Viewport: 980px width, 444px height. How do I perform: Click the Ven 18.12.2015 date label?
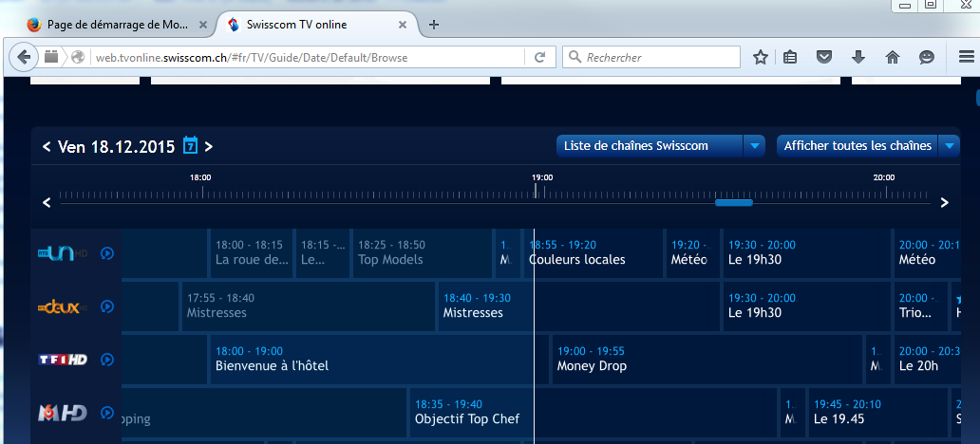116,147
